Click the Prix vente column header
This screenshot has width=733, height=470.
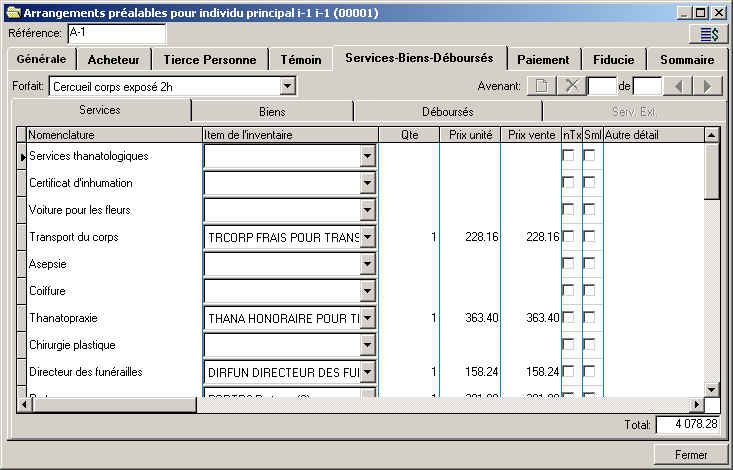click(x=530, y=134)
